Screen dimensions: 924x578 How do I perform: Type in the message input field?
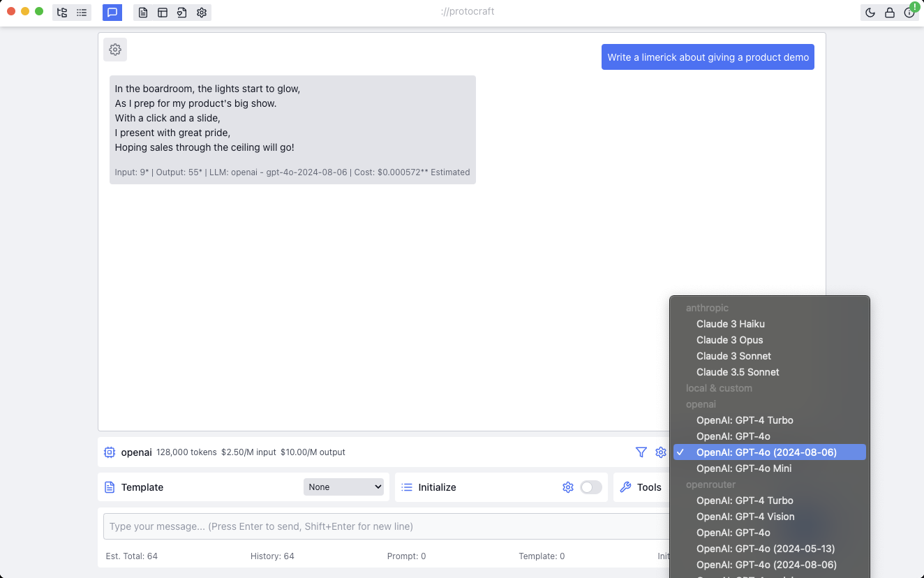click(x=384, y=526)
